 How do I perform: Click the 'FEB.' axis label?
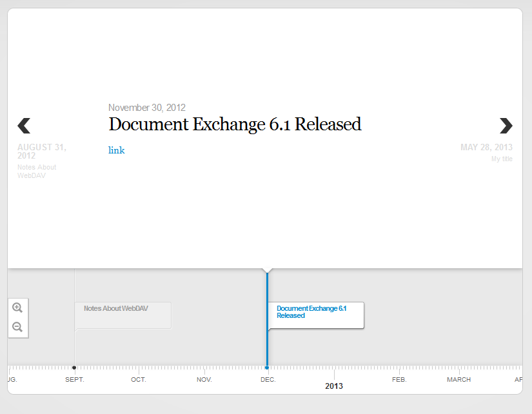(x=399, y=380)
